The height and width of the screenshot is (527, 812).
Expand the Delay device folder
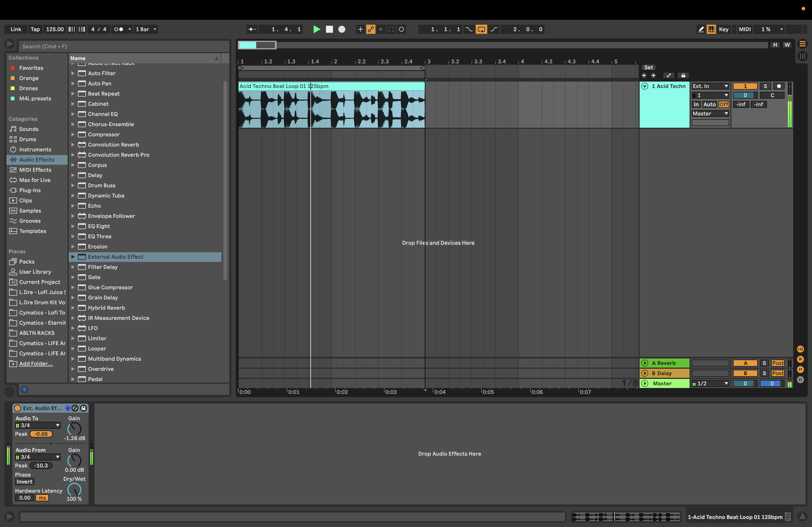73,175
